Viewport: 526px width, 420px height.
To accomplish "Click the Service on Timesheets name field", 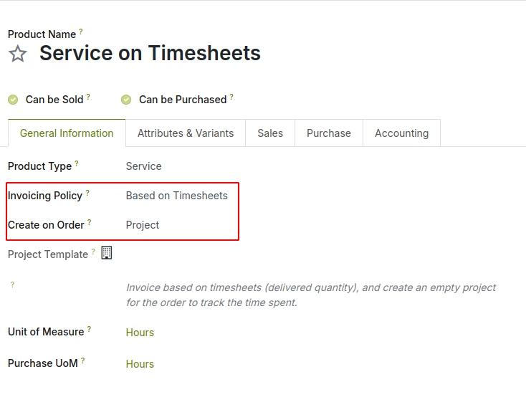I will point(150,54).
